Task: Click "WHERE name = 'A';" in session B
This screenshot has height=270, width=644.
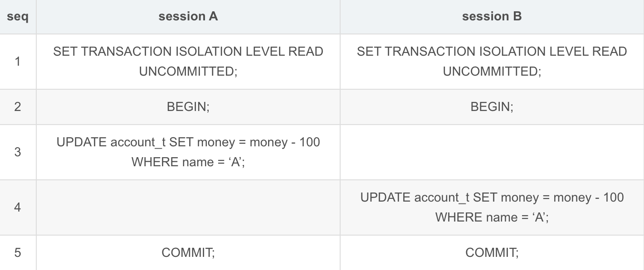Action: (x=492, y=217)
